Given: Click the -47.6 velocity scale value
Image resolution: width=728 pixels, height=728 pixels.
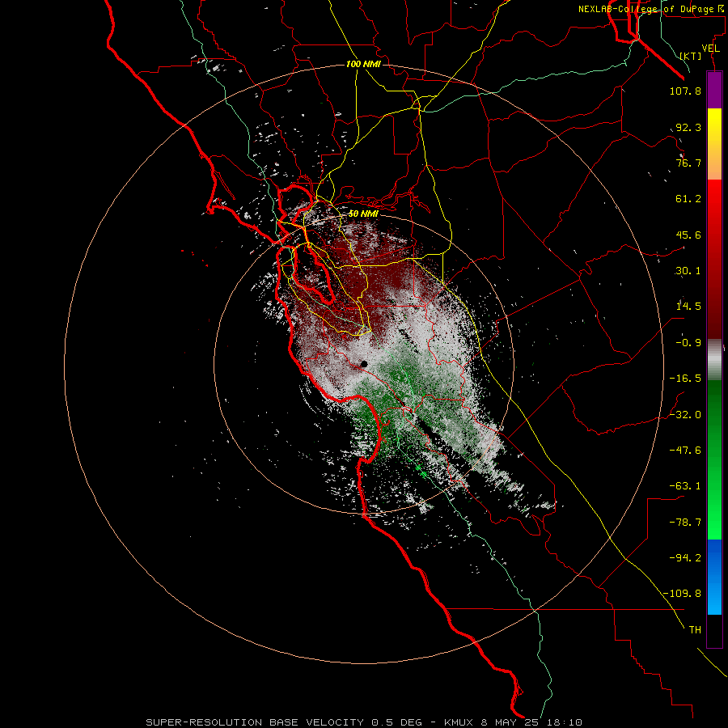Looking at the screenshot, I should tap(685, 451).
